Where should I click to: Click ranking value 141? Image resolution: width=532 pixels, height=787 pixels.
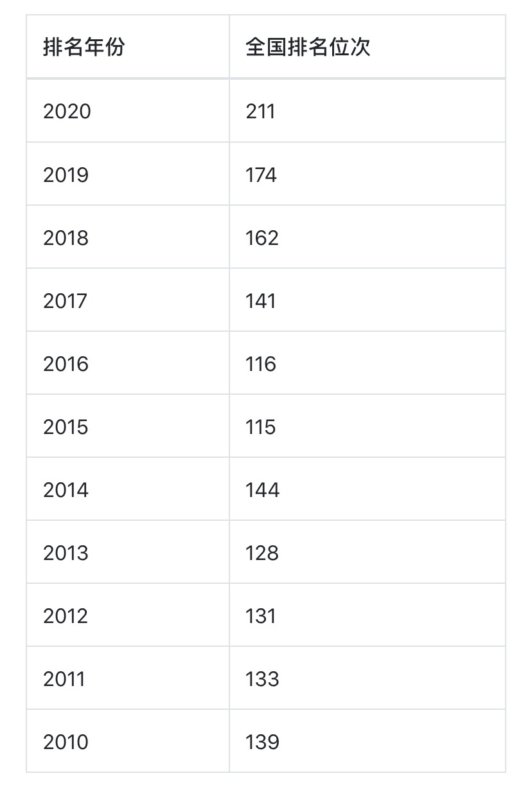[260, 300]
